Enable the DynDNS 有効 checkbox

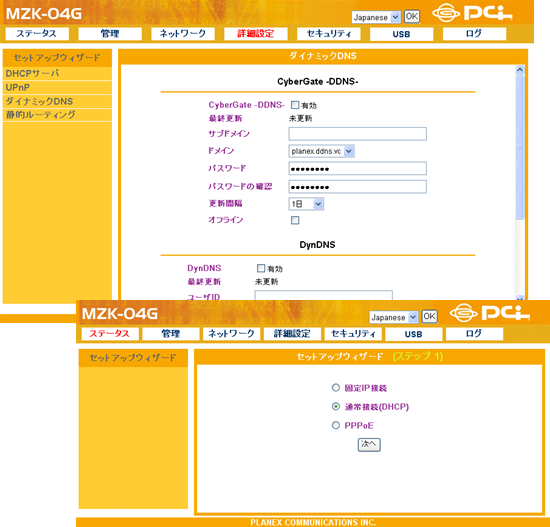click(261, 268)
